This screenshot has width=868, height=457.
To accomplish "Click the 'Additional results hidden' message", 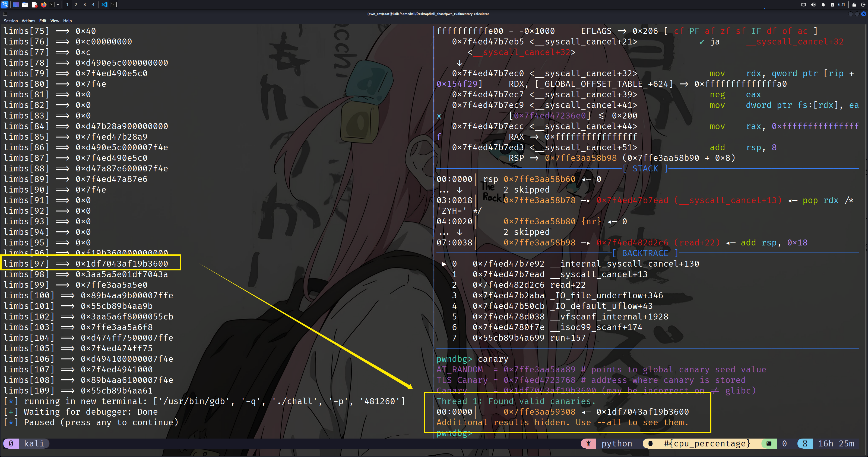I will coord(562,422).
